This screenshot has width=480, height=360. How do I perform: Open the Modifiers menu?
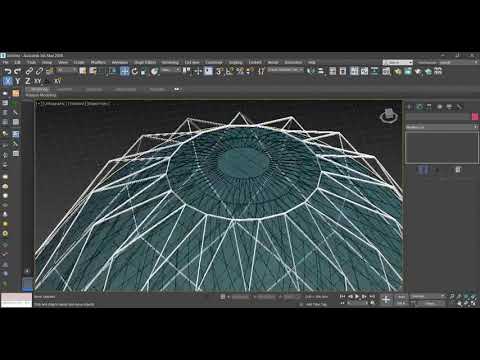(98, 62)
